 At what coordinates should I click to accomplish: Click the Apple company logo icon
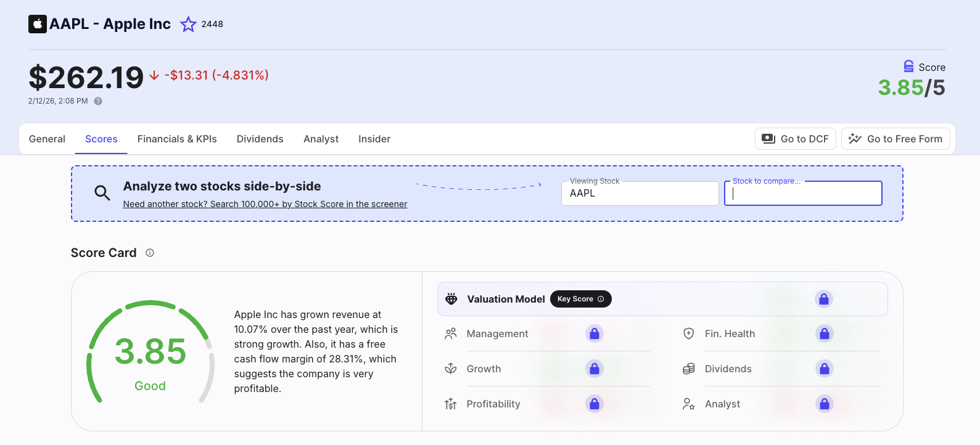38,24
